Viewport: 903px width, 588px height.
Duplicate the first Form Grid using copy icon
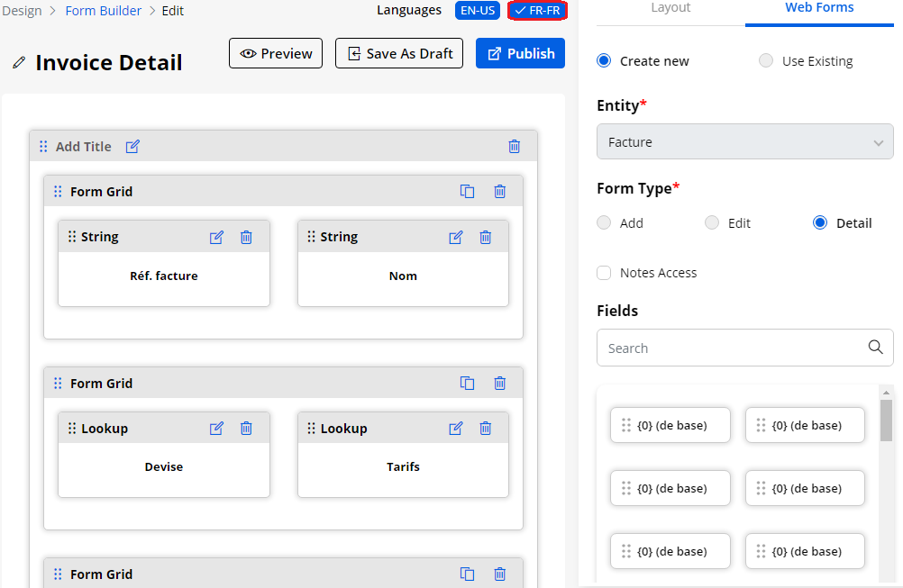[467, 191]
